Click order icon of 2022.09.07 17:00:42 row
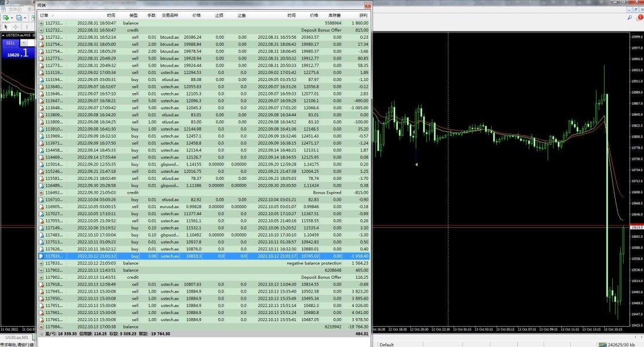Screen dimensions: 644x347 41,108
